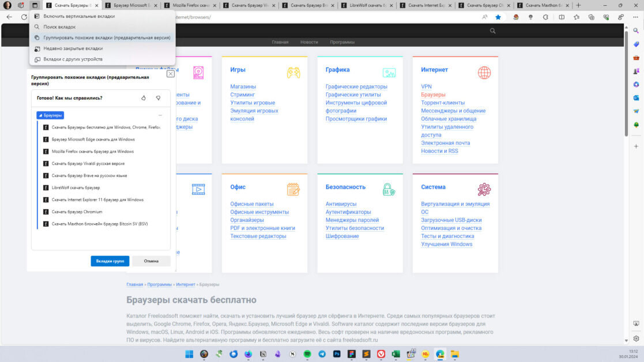Click the 'Вкладки групп' button
This screenshot has height=362, width=644.
click(x=110, y=261)
